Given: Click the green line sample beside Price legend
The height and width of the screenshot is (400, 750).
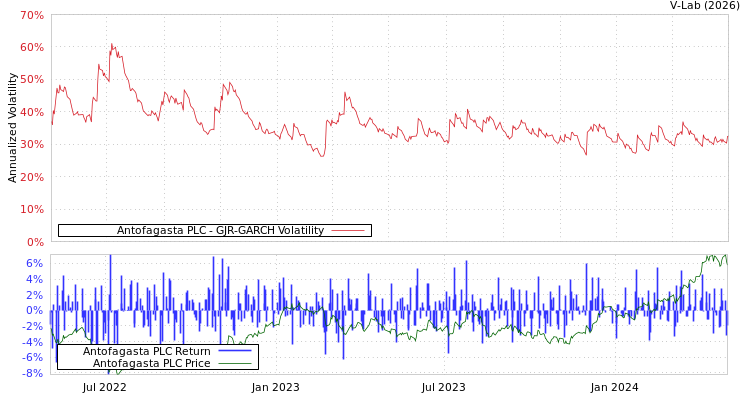Looking at the screenshot, I should 234,363.
